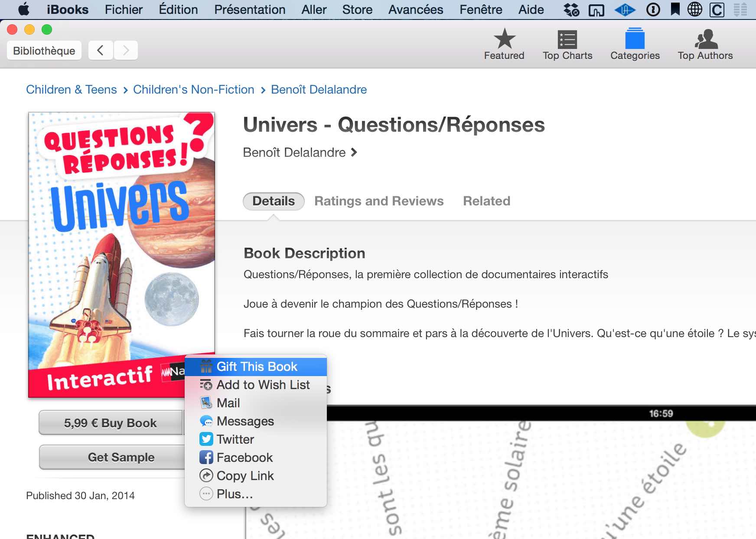The height and width of the screenshot is (539, 756).
Task: Click the Get Sample button
Action: [113, 457]
